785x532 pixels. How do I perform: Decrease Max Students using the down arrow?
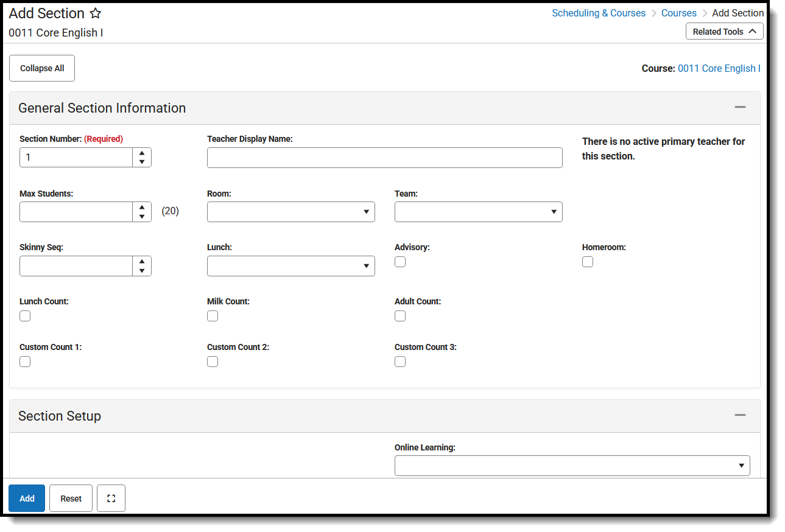pyautogui.click(x=142, y=215)
